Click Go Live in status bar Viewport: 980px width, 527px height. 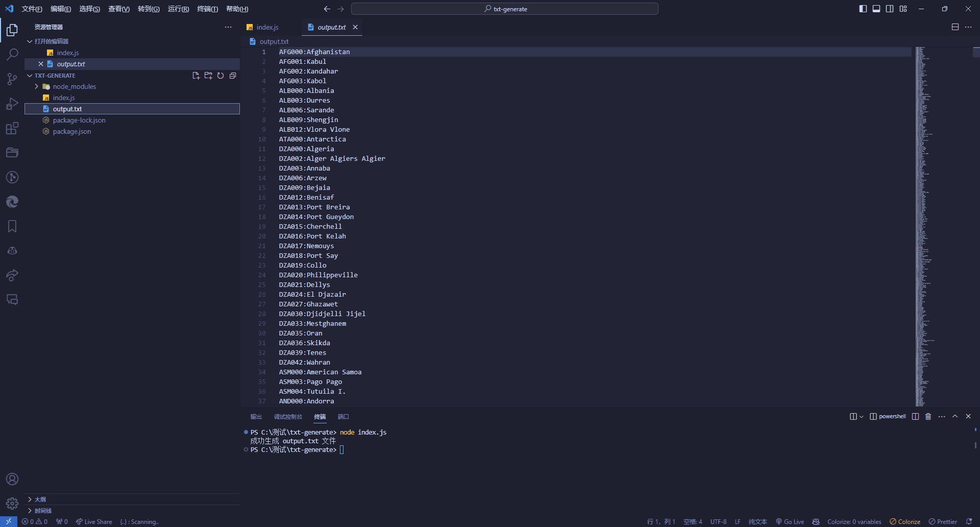point(790,522)
